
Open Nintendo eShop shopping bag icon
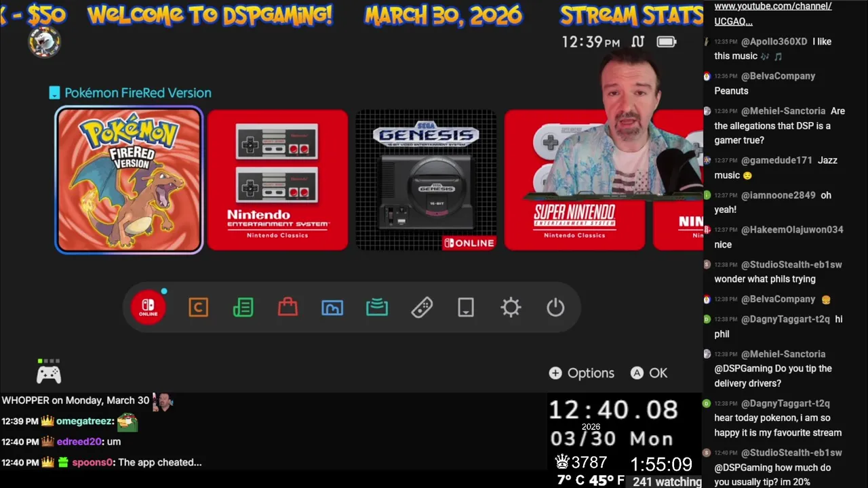pyautogui.click(x=288, y=308)
